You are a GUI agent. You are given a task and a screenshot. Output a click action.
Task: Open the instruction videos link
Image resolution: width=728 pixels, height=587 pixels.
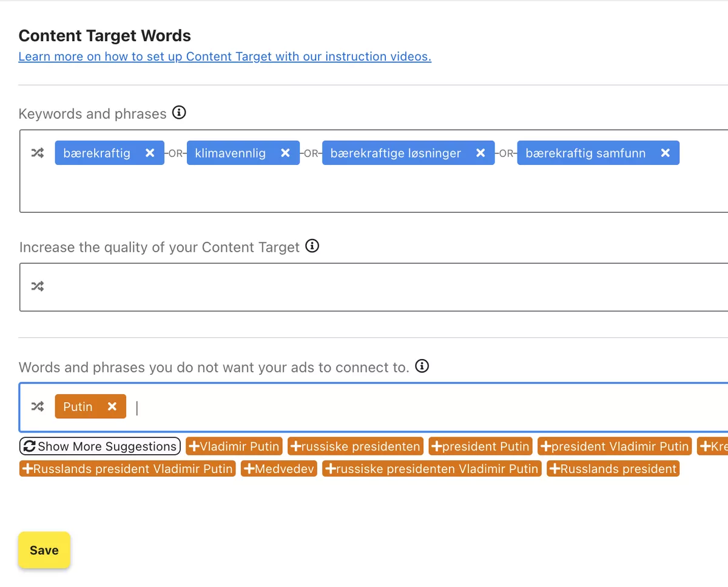[225, 56]
